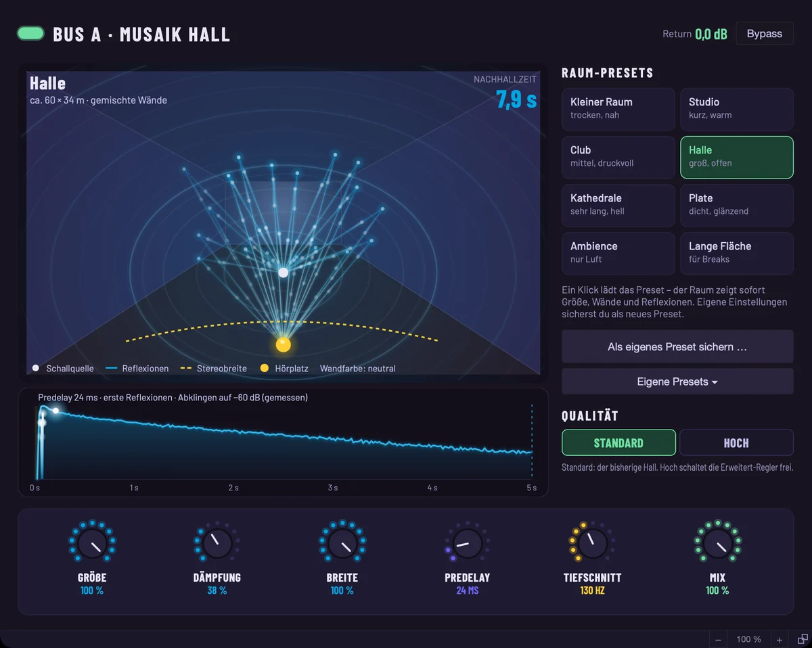The height and width of the screenshot is (648, 812).
Task: Click the Schallquelle legend label
Action: pos(70,369)
